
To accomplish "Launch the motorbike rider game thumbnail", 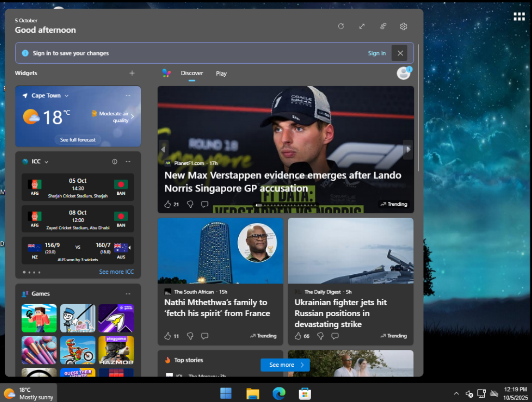I will click(x=78, y=350).
